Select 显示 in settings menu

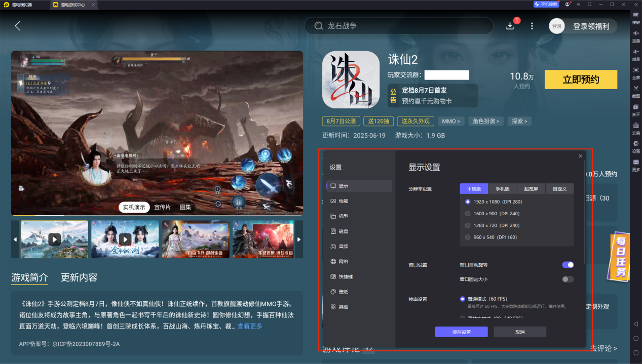tap(359, 186)
